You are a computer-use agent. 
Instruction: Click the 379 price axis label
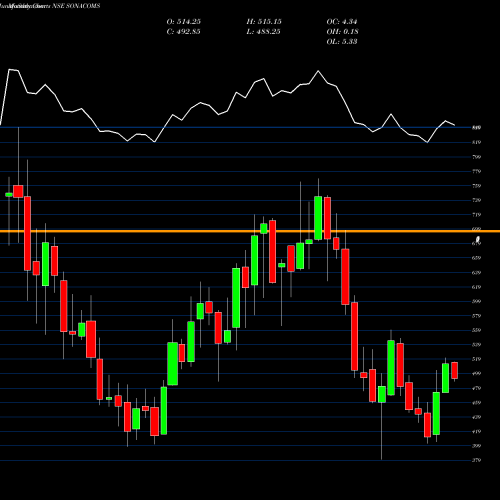(x=477, y=460)
